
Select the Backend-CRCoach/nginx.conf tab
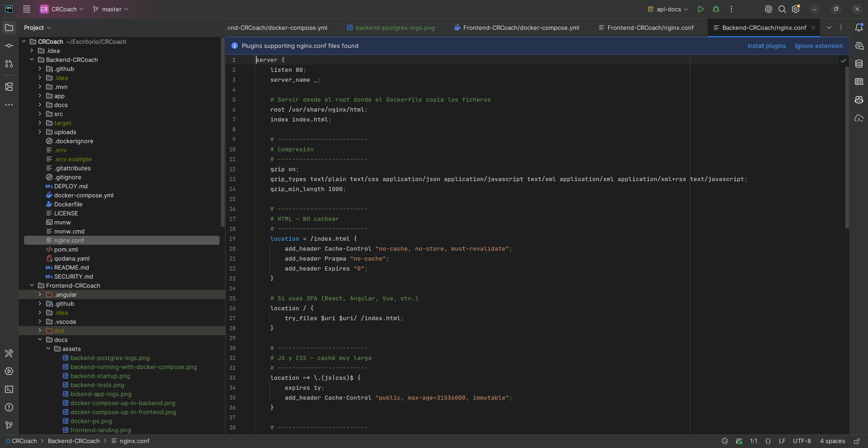(x=764, y=28)
